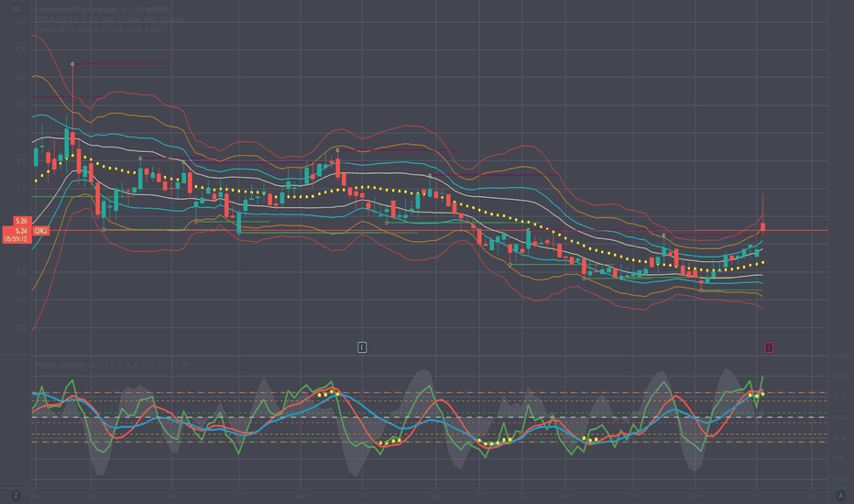Click the 9.00 price axis label
The width and height of the screenshot is (854, 504).
22,22
